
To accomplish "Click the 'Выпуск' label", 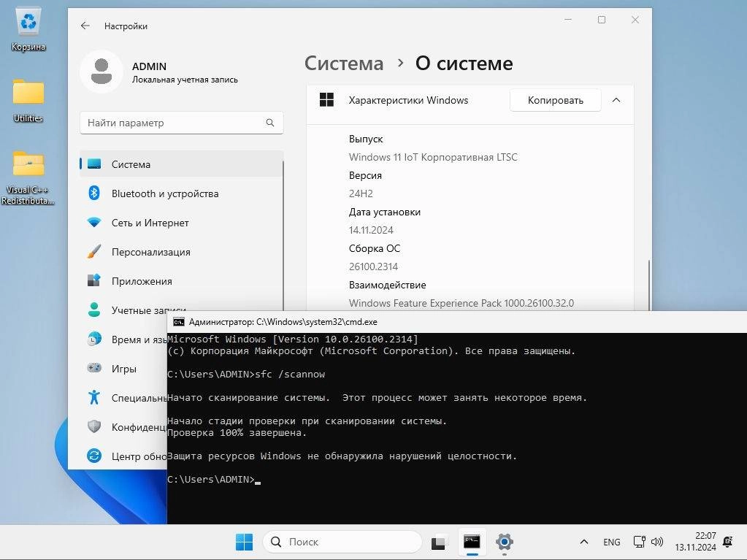I will [366, 139].
